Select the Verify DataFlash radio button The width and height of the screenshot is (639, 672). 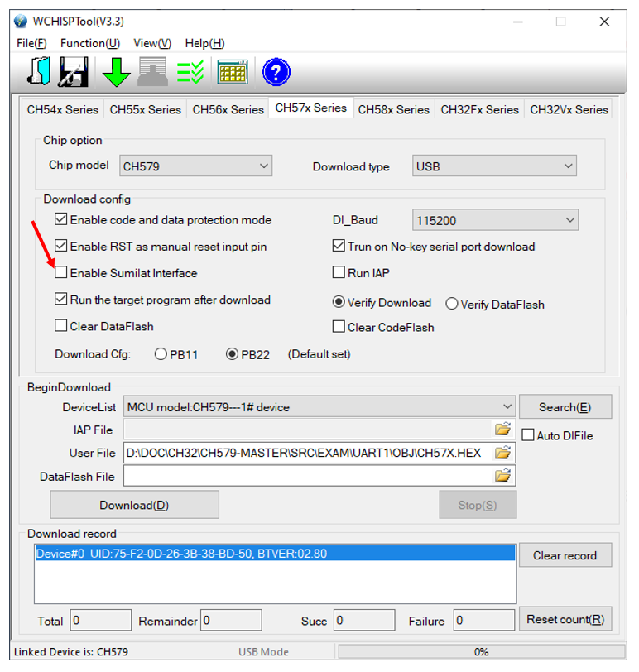pyautogui.click(x=452, y=304)
